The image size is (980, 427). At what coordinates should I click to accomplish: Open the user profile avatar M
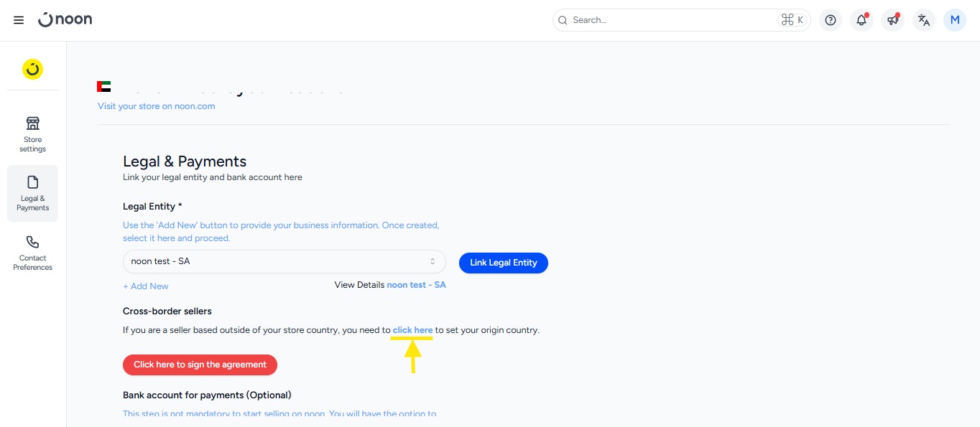(x=955, y=20)
